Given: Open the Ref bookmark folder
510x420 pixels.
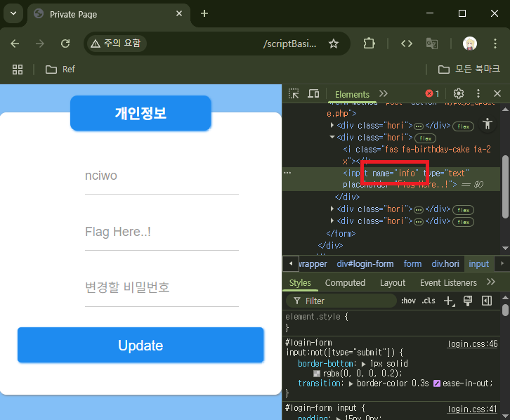Looking at the screenshot, I should (x=60, y=70).
